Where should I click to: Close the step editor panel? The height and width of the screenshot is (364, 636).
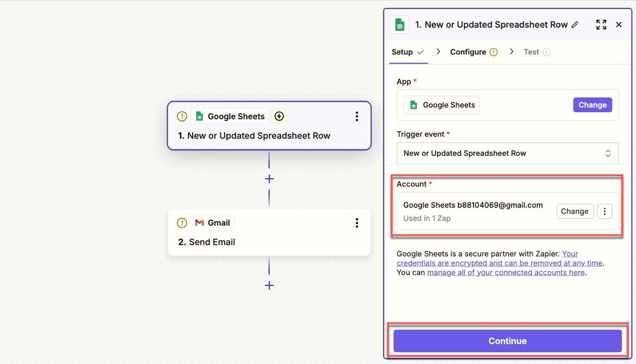pyautogui.click(x=619, y=25)
